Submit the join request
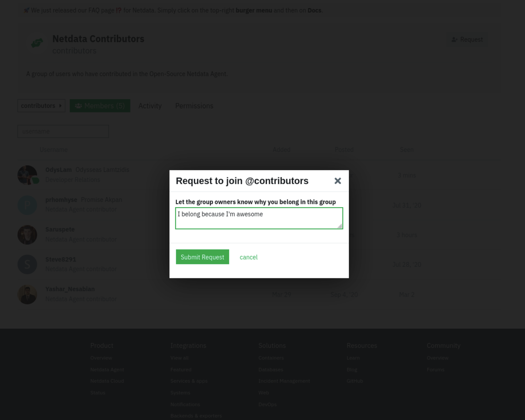Viewport: 525px width, 420px height. click(x=202, y=257)
